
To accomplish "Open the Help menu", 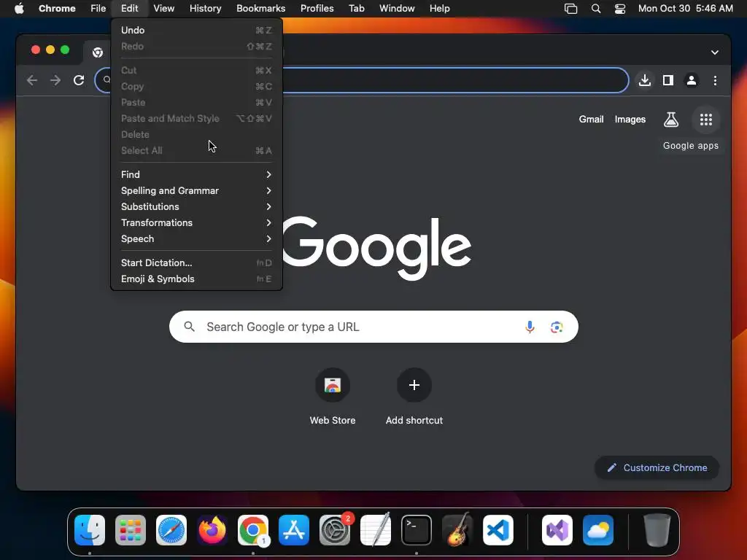I will tap(439, 9).
